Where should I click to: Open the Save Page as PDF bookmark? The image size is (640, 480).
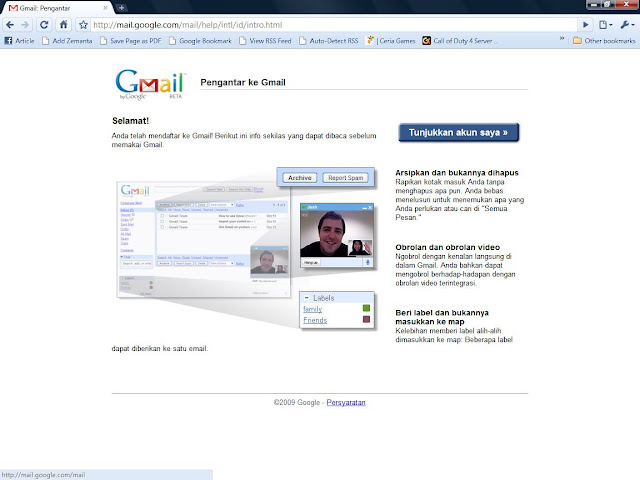click(x=131, y=41)
